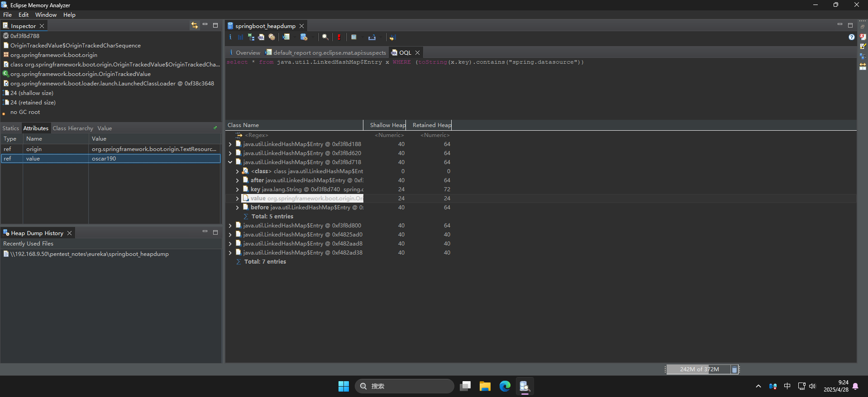
Task: Toggle Inspector link with snapshot
Action: [194, 25]
